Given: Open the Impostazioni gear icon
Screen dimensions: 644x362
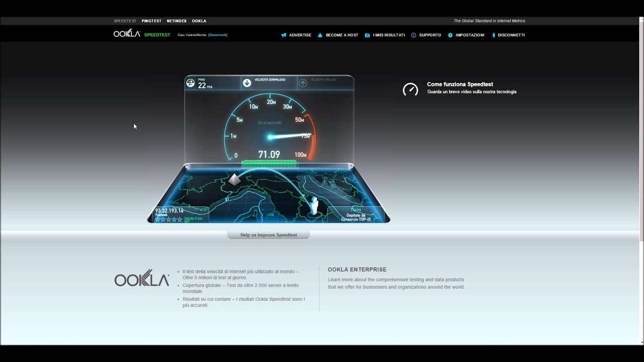Looking at the screenshot, I should coord(450,35).
